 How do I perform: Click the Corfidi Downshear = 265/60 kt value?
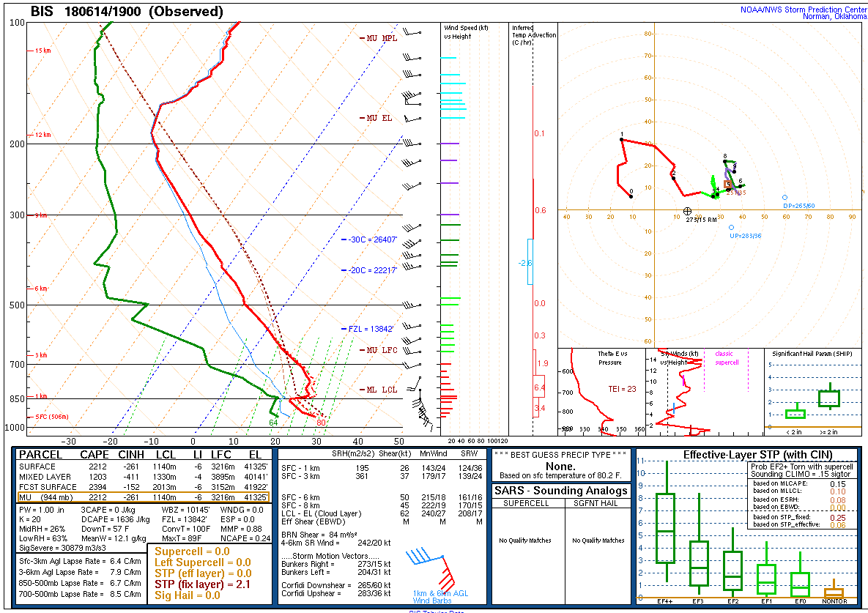[x=336, y=584]
